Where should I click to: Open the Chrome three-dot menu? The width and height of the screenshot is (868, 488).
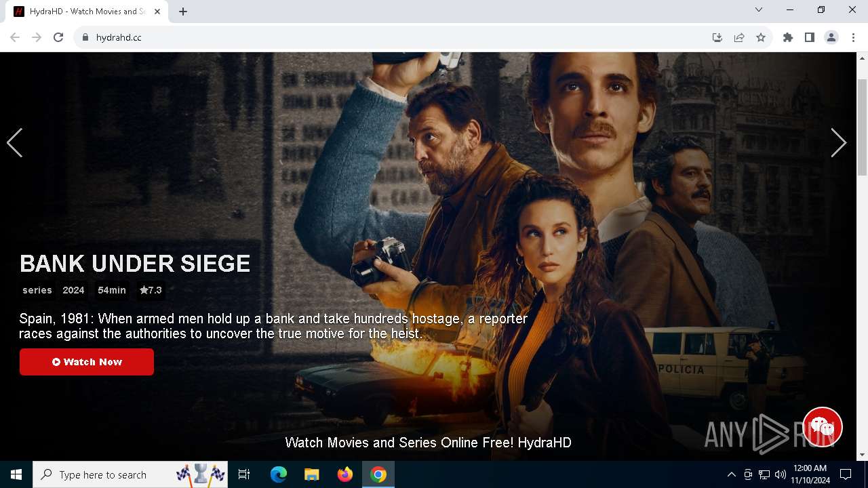tap(852, 37)
